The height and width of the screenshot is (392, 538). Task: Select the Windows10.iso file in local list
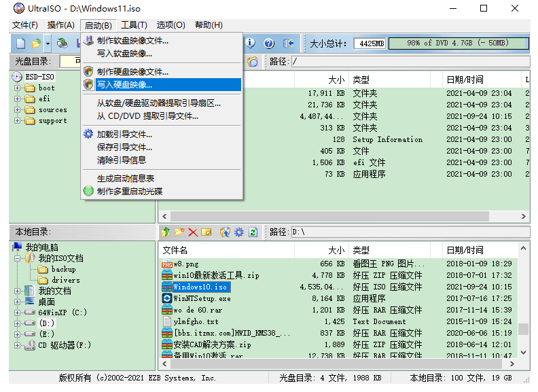pyautogui.click(x=191, y=287)
